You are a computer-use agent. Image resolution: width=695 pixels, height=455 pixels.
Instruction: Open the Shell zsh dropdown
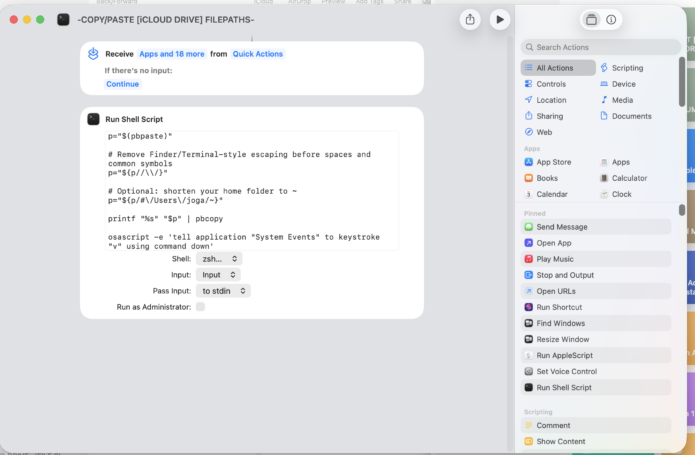pos(219,259)
